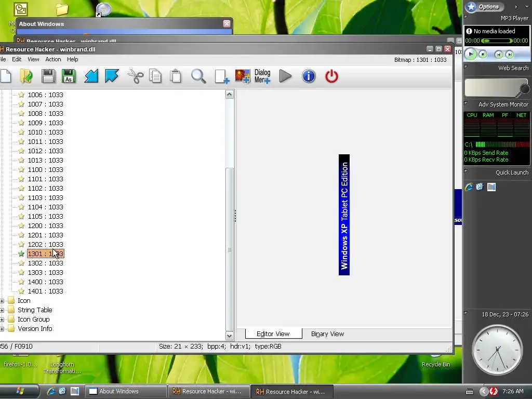Select bitmap resource 1401 : 1033

(46, 291)
